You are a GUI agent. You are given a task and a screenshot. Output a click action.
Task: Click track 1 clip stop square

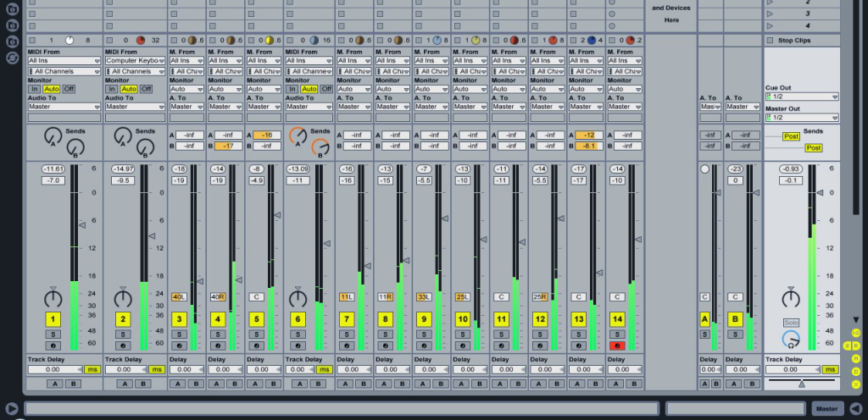pos(32,41)
